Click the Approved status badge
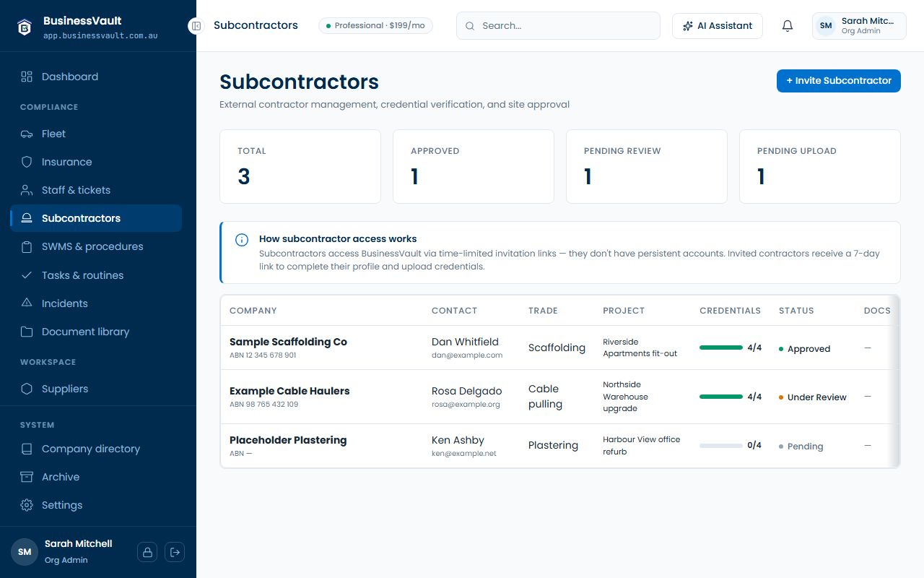This screenshot has width=924, height=578. pyautogui.click(x=805, y=349)
